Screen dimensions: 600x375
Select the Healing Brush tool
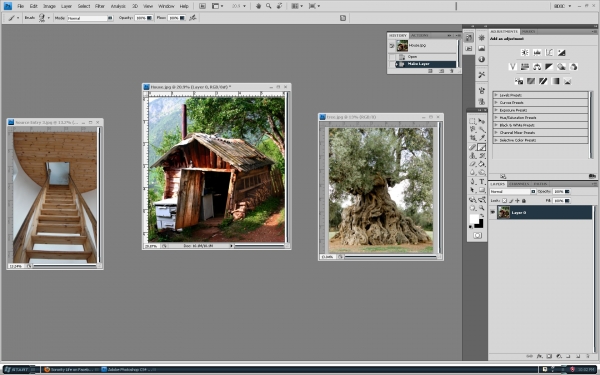473,147
